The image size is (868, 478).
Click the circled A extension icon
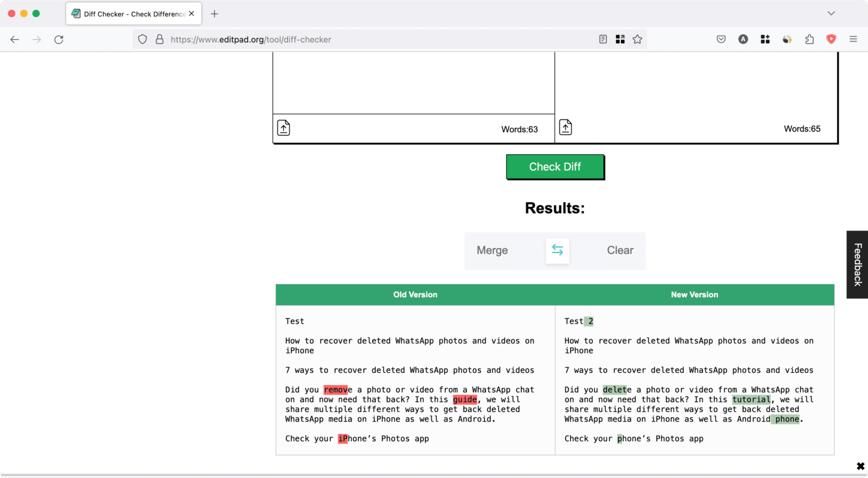tap(743, 40)
